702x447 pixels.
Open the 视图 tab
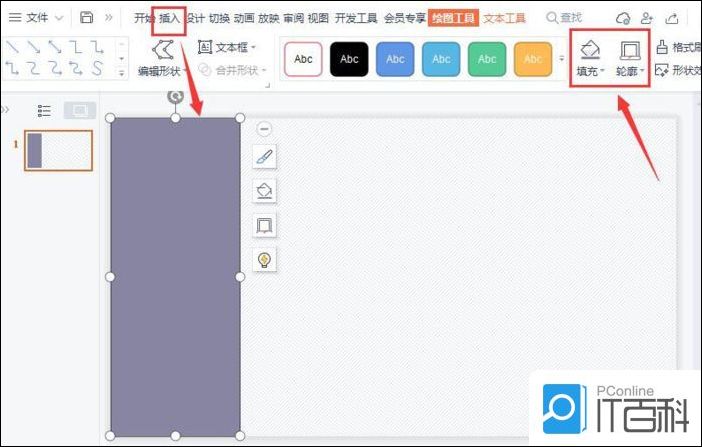pyautogui.click(x=318, y=18)
